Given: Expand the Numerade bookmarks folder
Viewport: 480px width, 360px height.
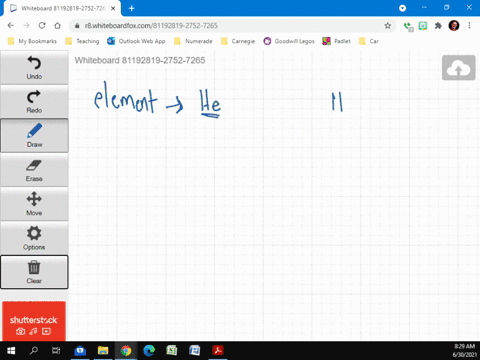Looking at the screenshot, I should point(193,41).
